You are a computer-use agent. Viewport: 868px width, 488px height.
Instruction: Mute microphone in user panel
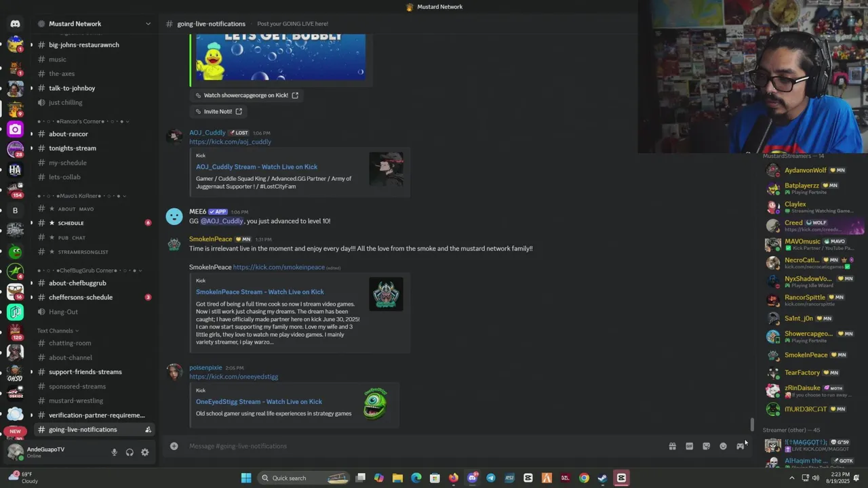[114, 452]
